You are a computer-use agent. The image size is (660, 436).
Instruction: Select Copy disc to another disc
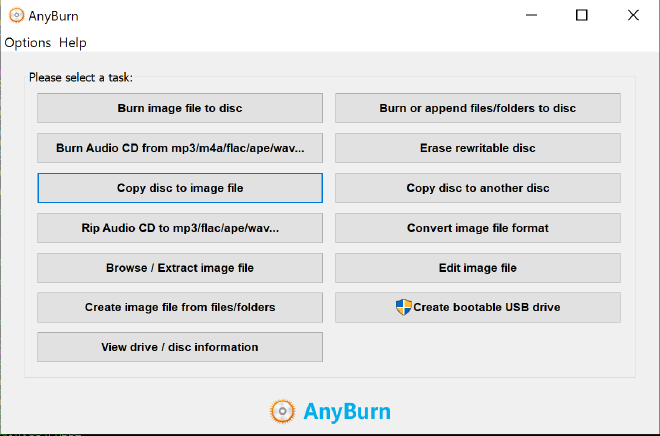(477, 188)
